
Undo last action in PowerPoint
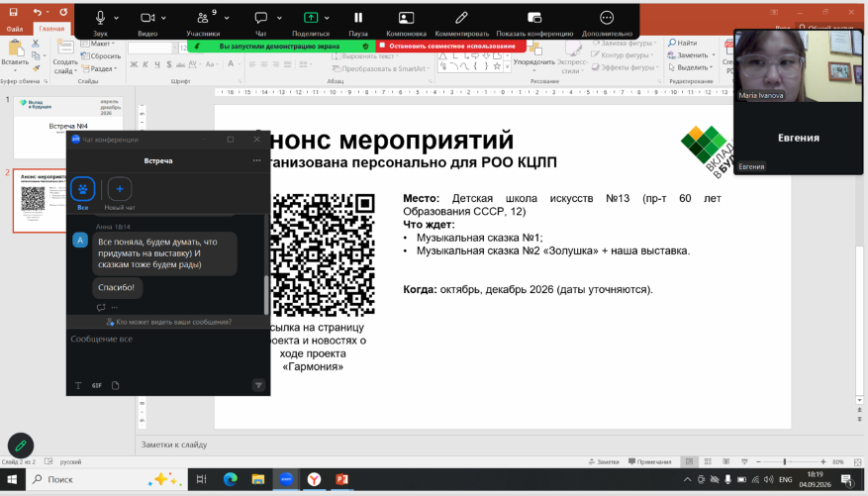click(x=37, y=12)
